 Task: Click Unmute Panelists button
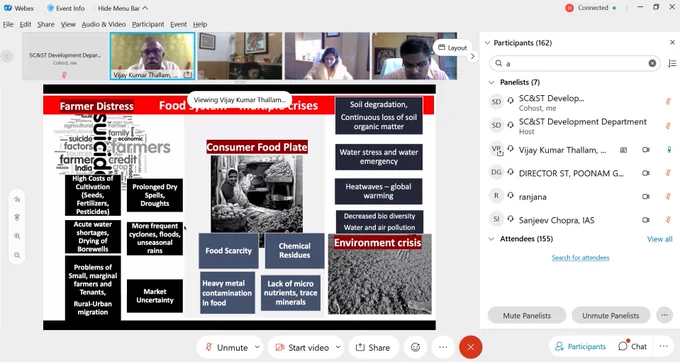(x=611, y=316)
